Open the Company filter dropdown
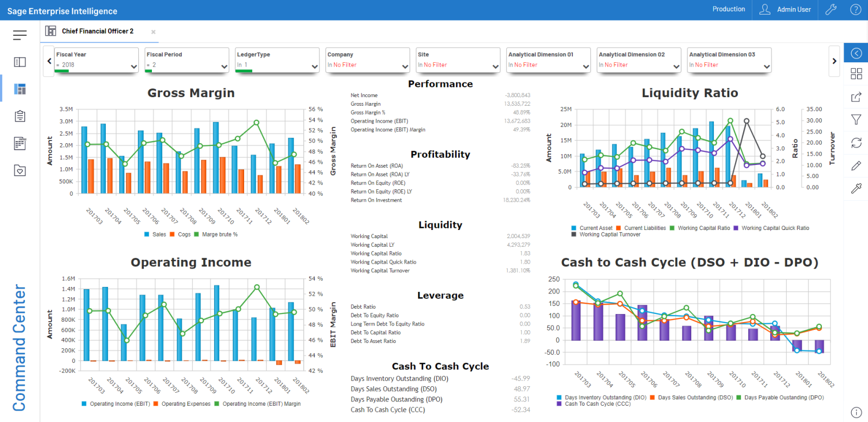 [405, 66]
